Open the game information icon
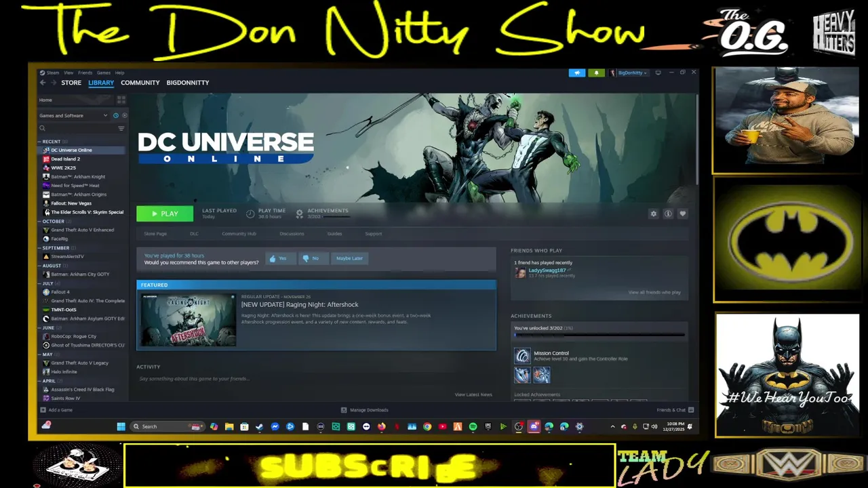The height and width of the screenshot is (488, 868). 668,213
